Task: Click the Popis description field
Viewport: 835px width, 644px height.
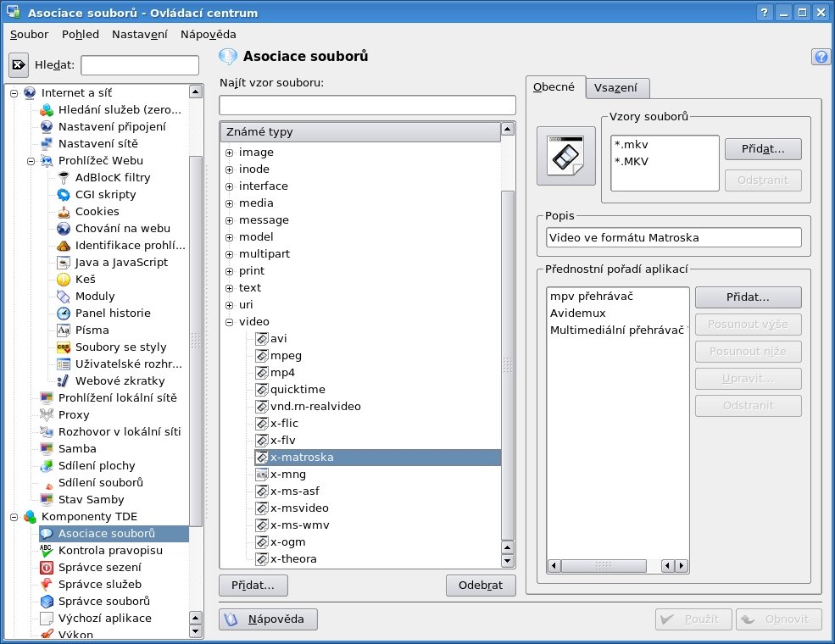Action: pos(674,237)
